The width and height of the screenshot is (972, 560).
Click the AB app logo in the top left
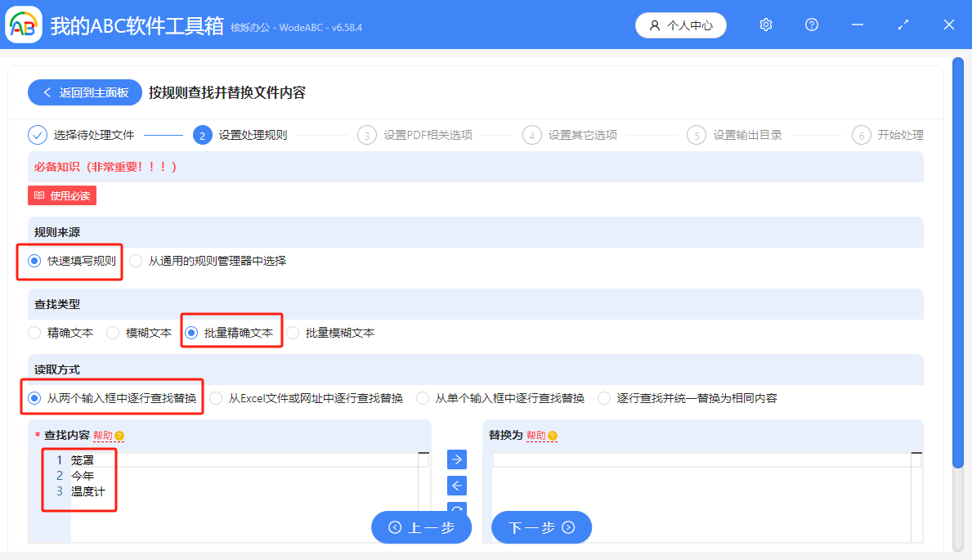point(24,25)
